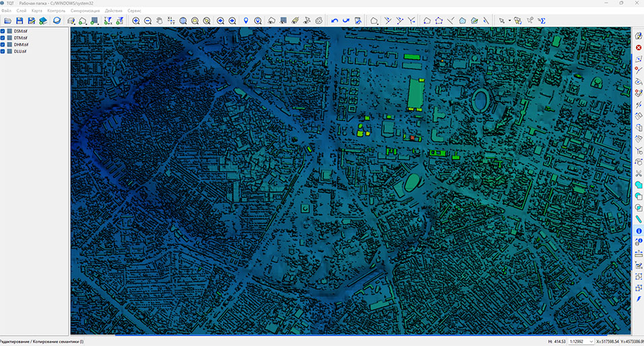Open the blue book layers icon
Viewport: 644px width, 346px height.
(x=42, y=20)
